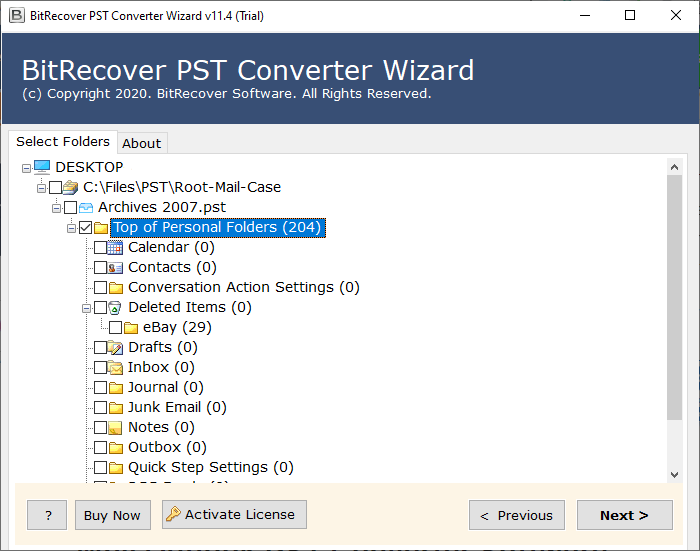This screenshot has width=700, height=551.
Task: Click the Drafts folder icon
Action: pyautogui.click(x=115, y=347)
